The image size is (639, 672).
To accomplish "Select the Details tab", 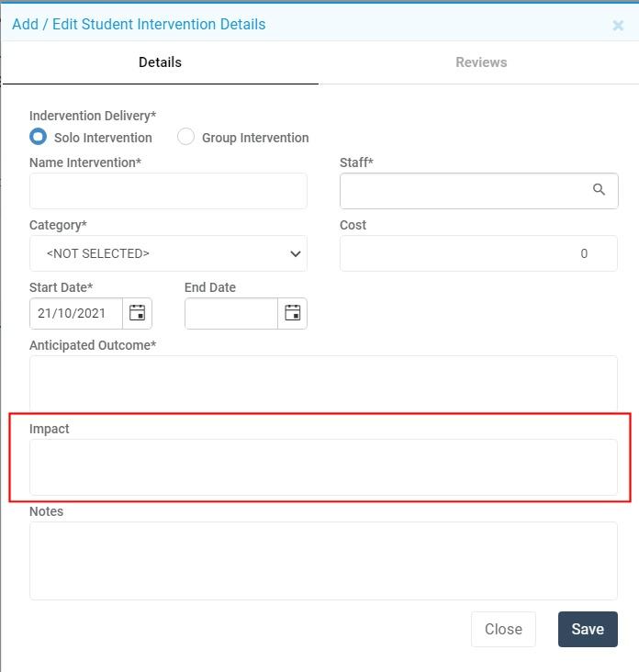I will (160, 62).
